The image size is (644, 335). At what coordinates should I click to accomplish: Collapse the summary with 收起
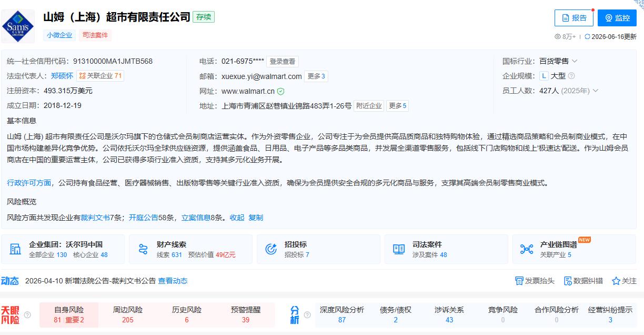(237, 218)
